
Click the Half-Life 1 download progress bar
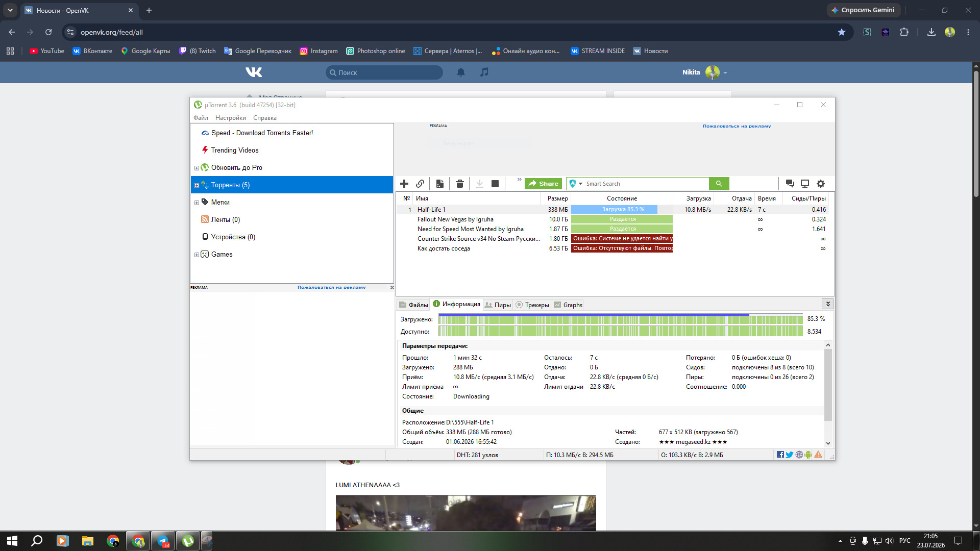point(622,210)
